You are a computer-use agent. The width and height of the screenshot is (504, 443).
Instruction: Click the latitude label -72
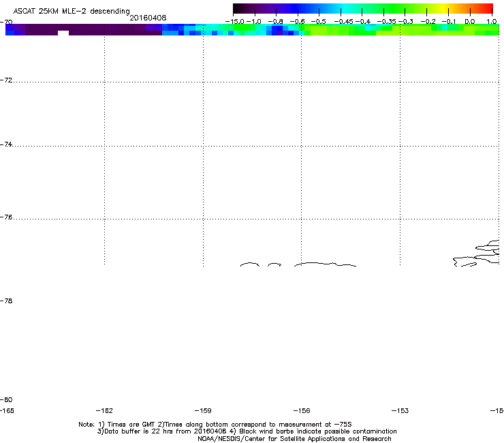click(6, 80)
